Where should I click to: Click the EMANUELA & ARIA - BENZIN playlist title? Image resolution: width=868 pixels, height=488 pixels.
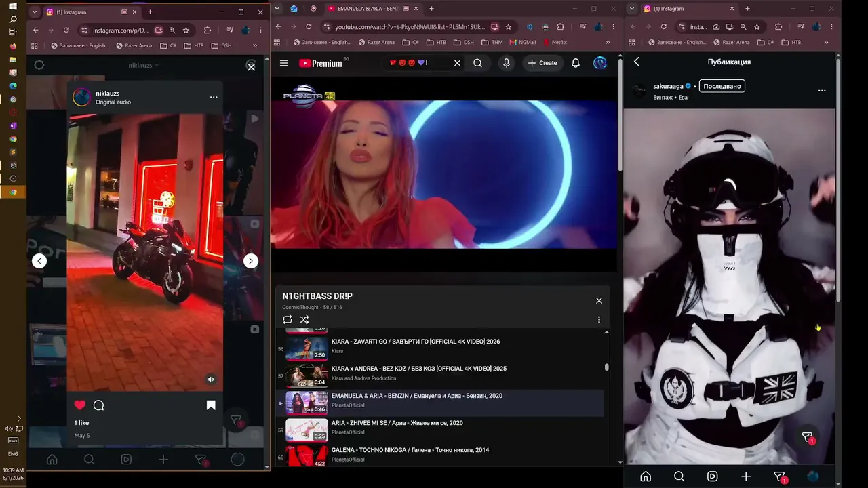click(x=417, y=396)
